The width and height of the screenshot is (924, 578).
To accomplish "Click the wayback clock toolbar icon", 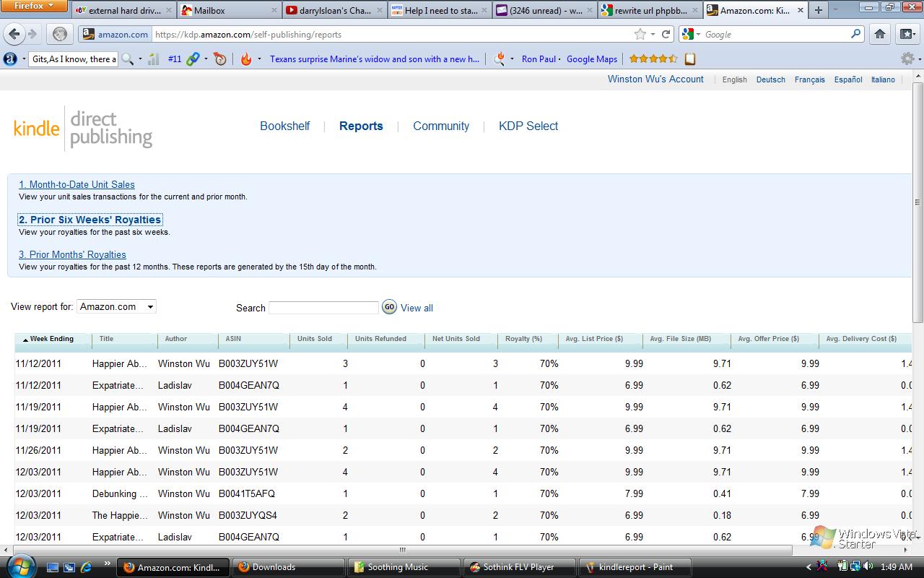I will (220, 59).
